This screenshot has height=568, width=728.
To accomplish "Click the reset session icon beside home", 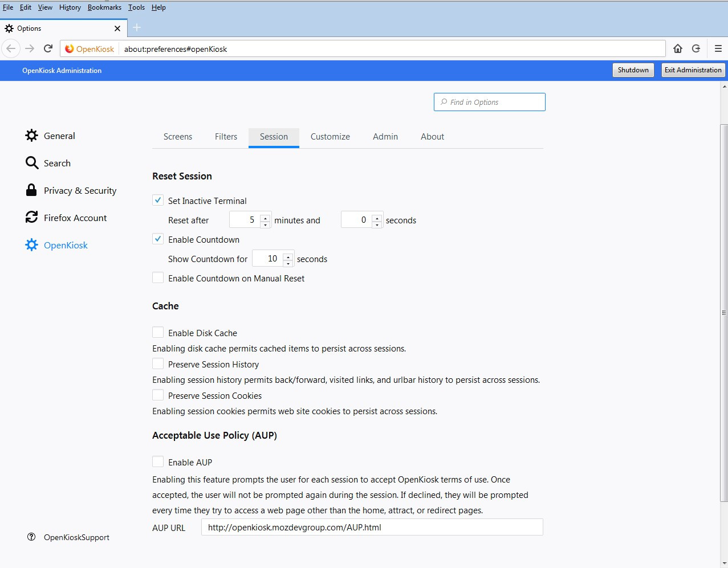I will pos(696,48).
